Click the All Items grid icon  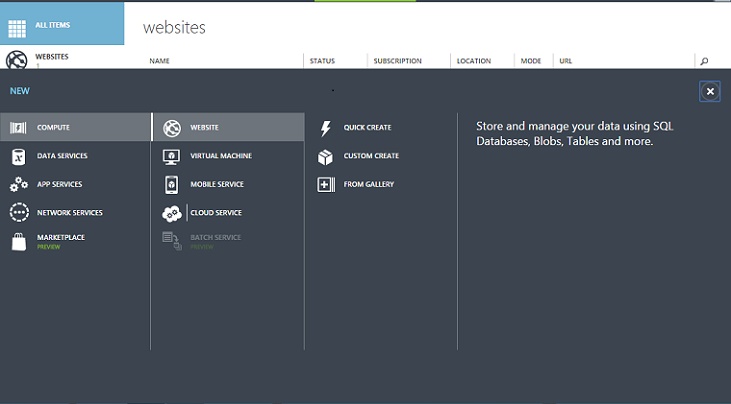pos(17,28)
